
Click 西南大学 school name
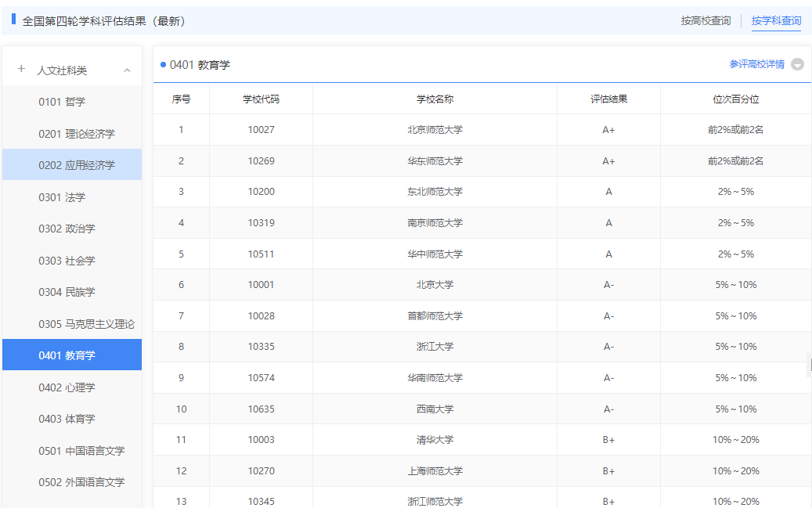435,409
